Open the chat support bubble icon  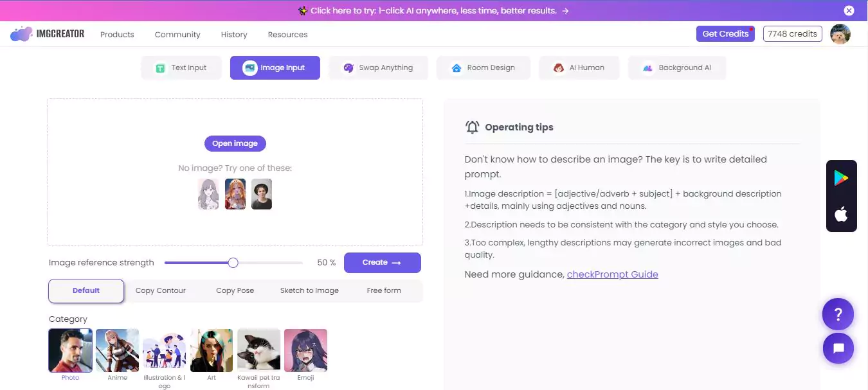coord(838,348)
